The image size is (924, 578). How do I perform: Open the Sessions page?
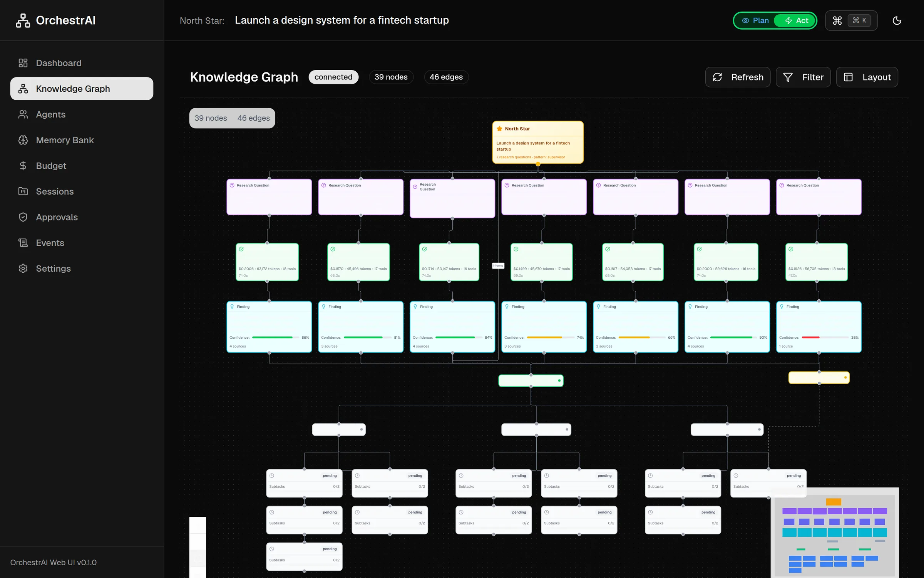coord(82,192)
